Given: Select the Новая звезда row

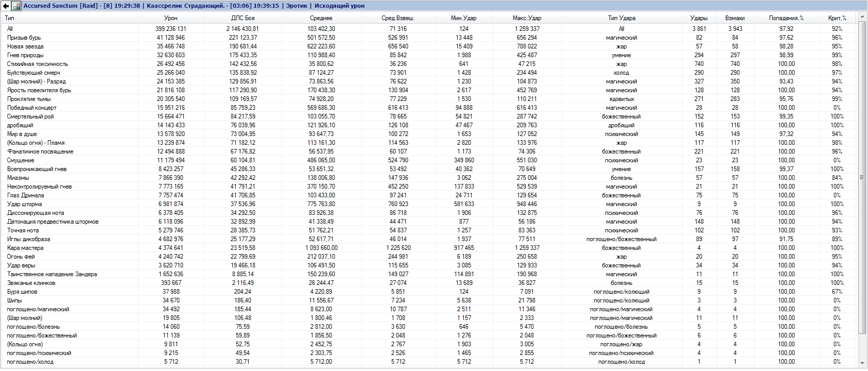Looking at the screenshot, I should point(429,46).
